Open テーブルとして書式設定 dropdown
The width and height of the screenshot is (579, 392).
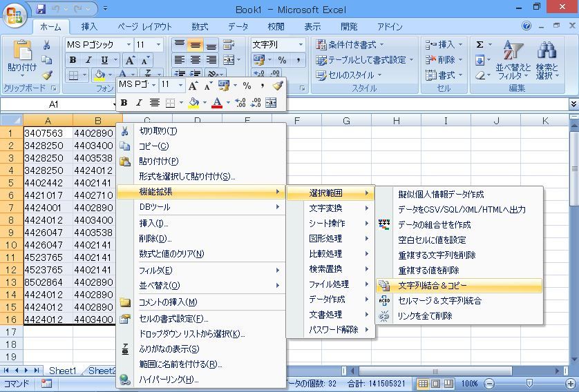click(x=364, y=60)
